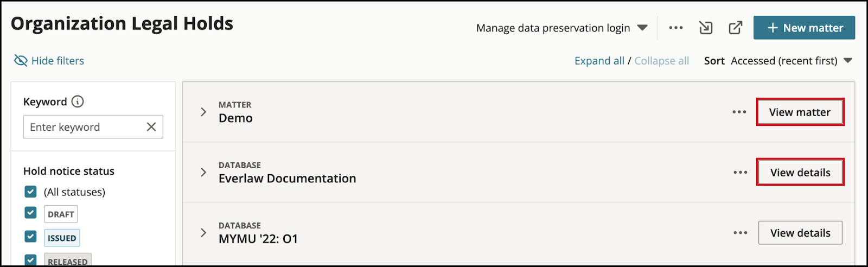Toggle the DRAFT status checkbox
The height and width of the screenshot is (267, 868).
tap(30, 213)
